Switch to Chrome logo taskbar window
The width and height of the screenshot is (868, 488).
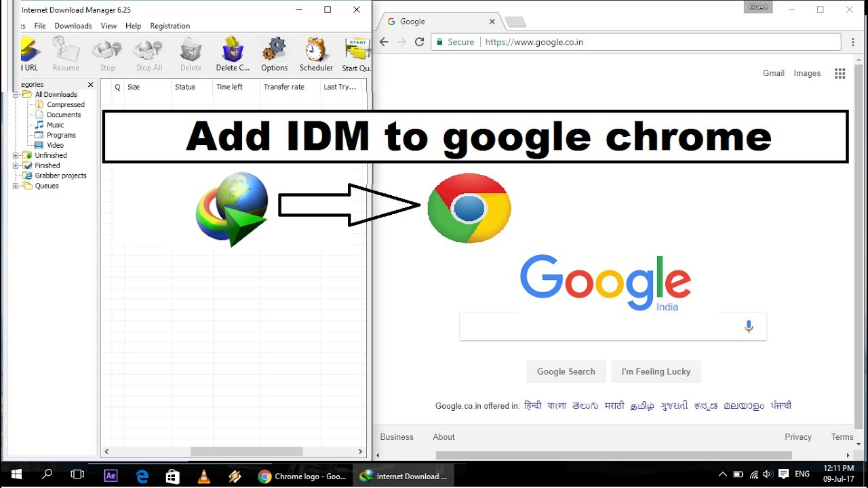tap(303, 476)
